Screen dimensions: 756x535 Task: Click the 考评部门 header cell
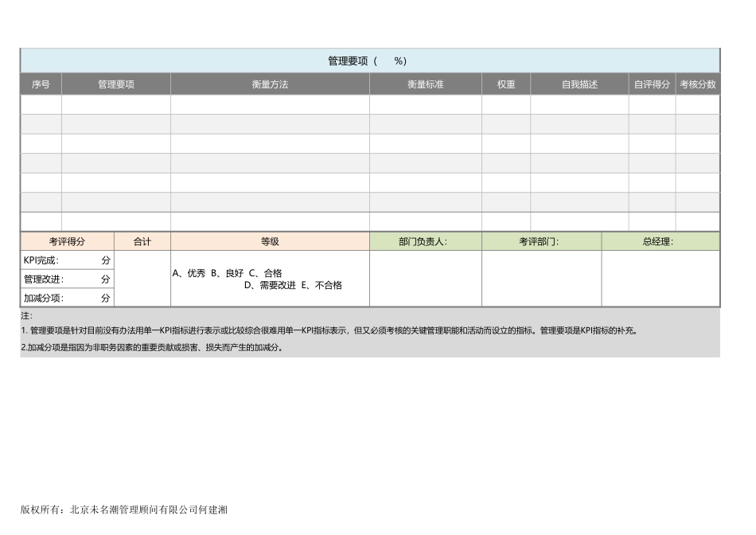pos(541,242)
